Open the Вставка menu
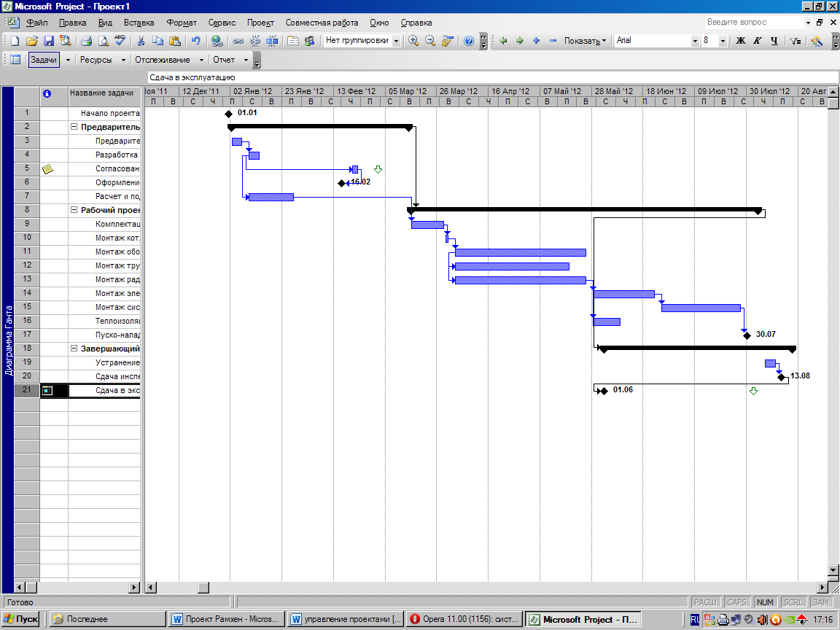The height and width of the screenshot is (630, 840). point(139,23)
